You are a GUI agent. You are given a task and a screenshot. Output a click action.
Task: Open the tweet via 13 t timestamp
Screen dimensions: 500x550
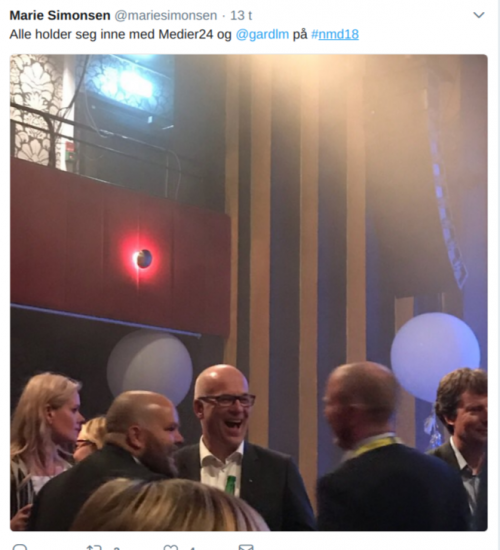pos(241,15)
